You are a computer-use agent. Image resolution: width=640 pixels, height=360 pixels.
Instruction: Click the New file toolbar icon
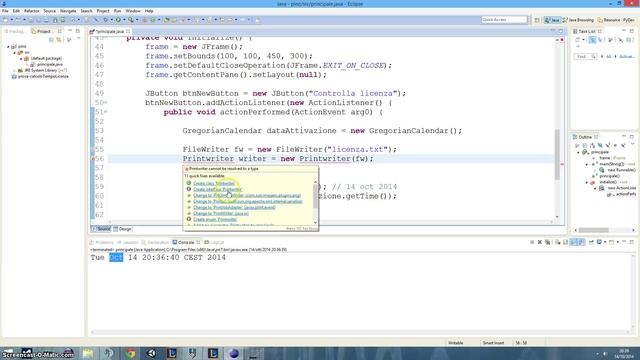tap(6, 20)
